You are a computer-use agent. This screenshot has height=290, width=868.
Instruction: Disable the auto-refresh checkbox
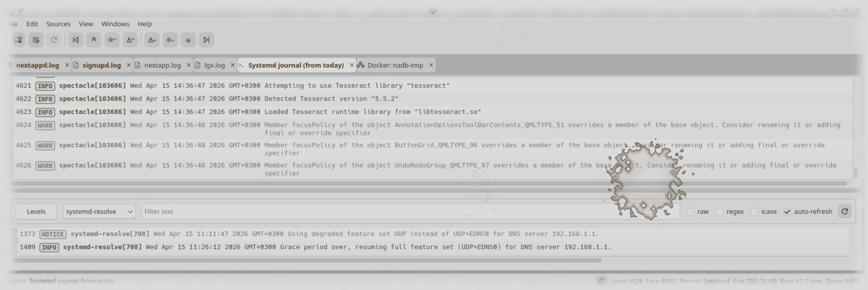(x=787, y=212)
